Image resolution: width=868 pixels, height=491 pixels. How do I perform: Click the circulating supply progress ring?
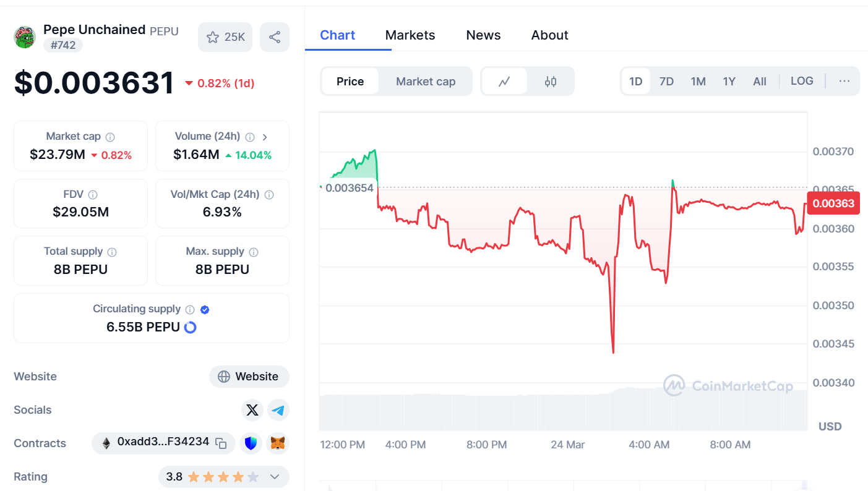coord(191,327)
